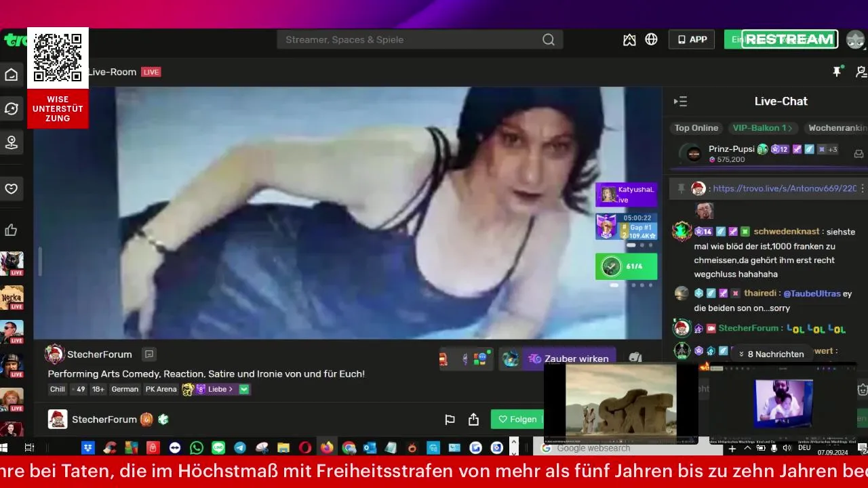Open the Home icon in left sidebar
The height and width of the screenshot is (488, 868).
click(12, 75)
